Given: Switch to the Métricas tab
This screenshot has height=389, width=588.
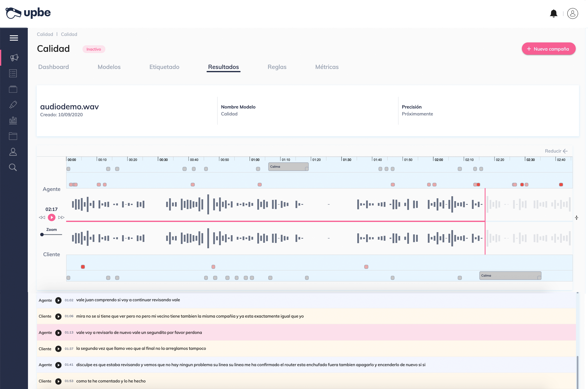Looking at the screenshot, I should pyautogui.click(x=327, y=67).
